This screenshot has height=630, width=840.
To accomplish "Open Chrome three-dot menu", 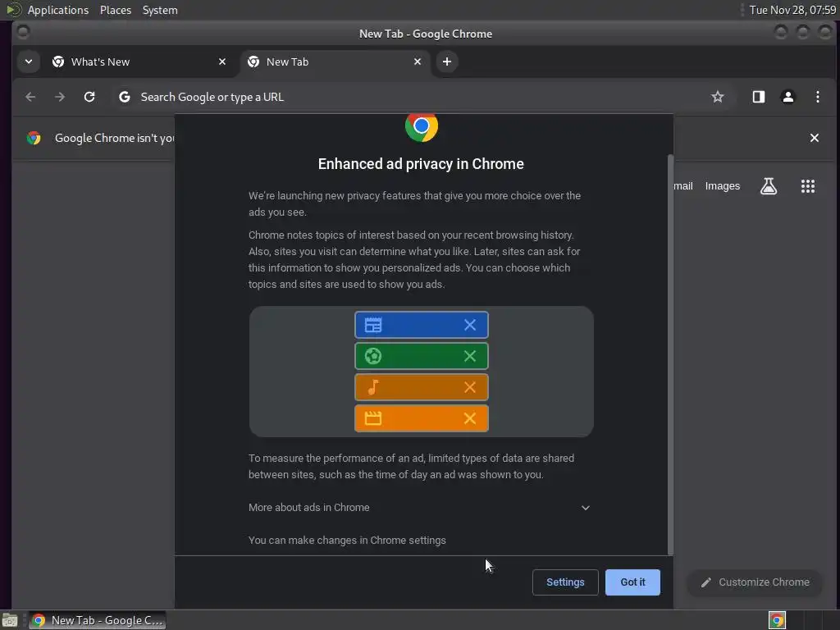I will (818, 97).
